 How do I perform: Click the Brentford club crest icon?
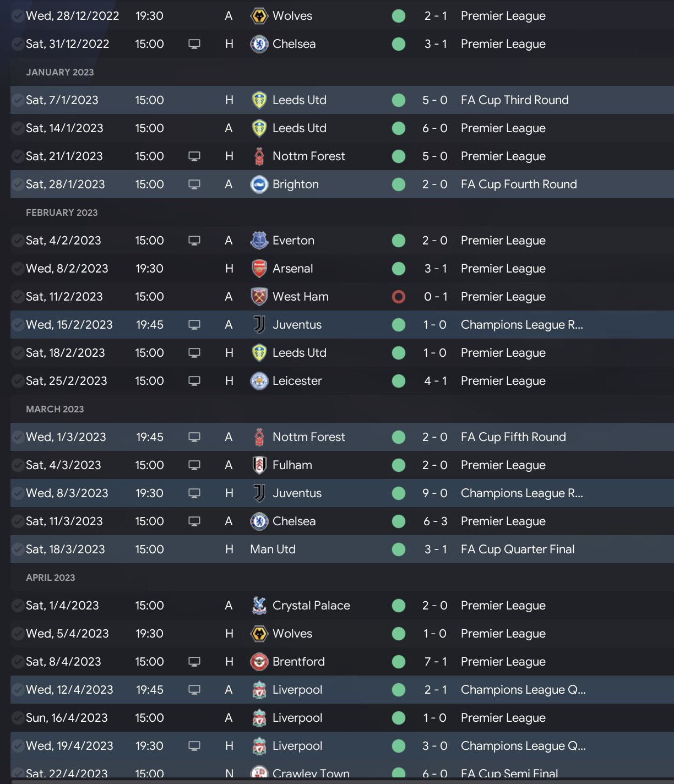[x=259, y=662]
